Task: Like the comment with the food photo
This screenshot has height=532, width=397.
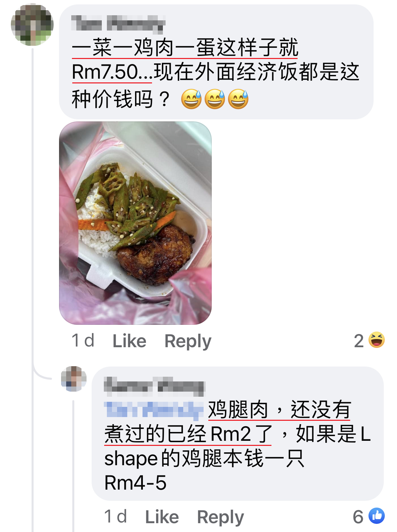Action: coord(129,341)
